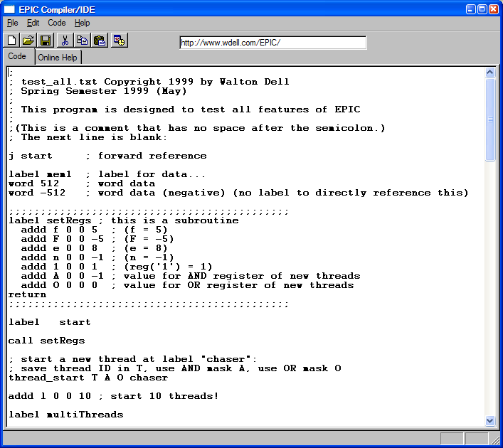This screenshot has height=448, width=503.
Task: Click the scrollbar down arrow
Action: click(x=490, y=420)
